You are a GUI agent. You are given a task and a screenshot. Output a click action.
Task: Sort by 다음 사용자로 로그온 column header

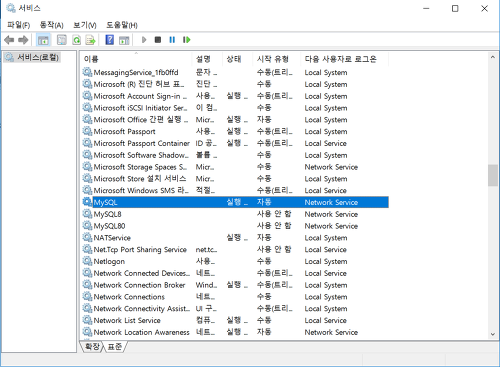(x=344, y=59)
